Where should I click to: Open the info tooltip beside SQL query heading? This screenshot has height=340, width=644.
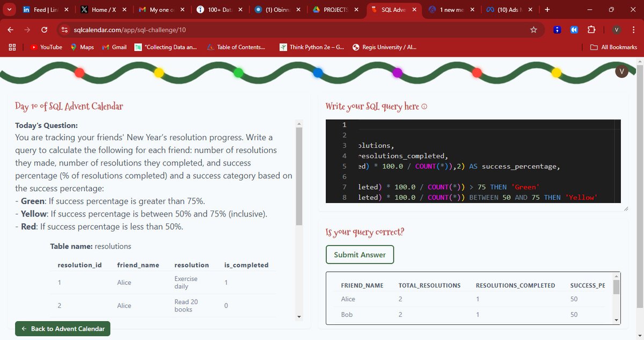425,106
